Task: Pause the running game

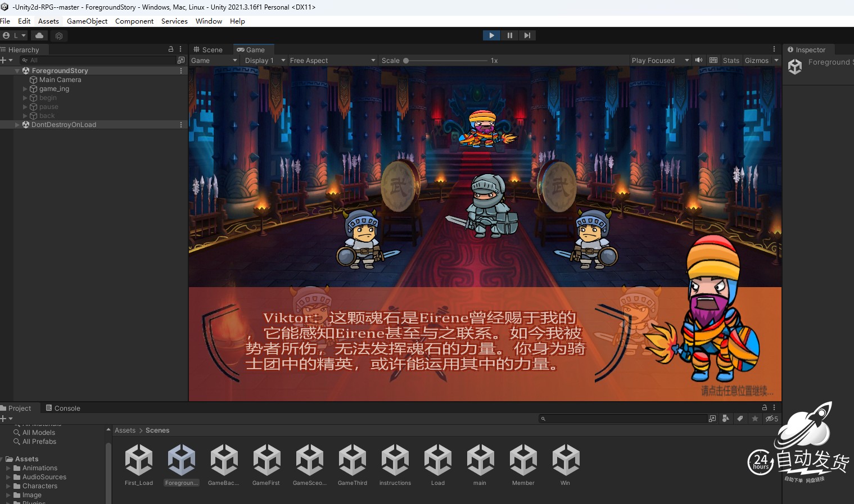Action: tap(509, 35)
